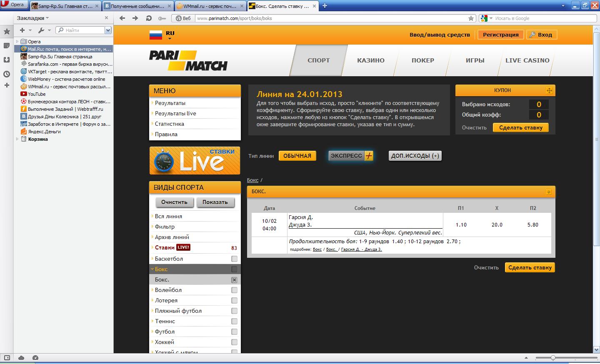The image size is (600, 364).
Task: Tick the Баскетбол checkbox
Action: [x=234, y=259]
